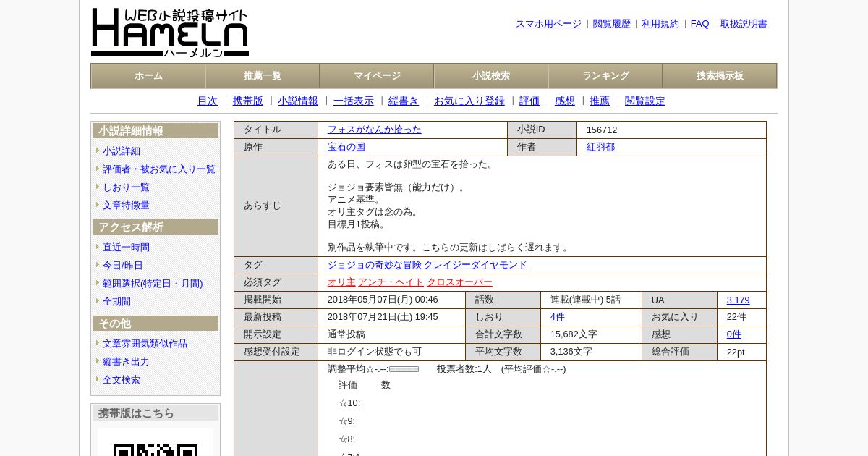Click the Hameln site logo
This screenshot has width=868, height=456.
click(x=170, y=33)
